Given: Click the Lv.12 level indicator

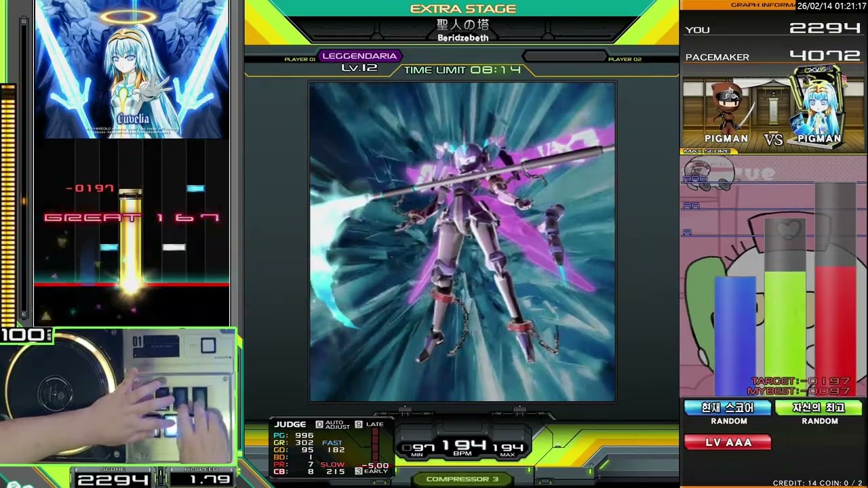Looking at the screenshot, I should (359, 68).
